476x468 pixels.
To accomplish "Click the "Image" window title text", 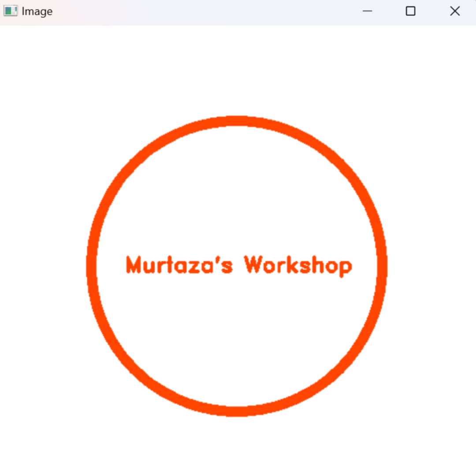I will coord(37,11).
